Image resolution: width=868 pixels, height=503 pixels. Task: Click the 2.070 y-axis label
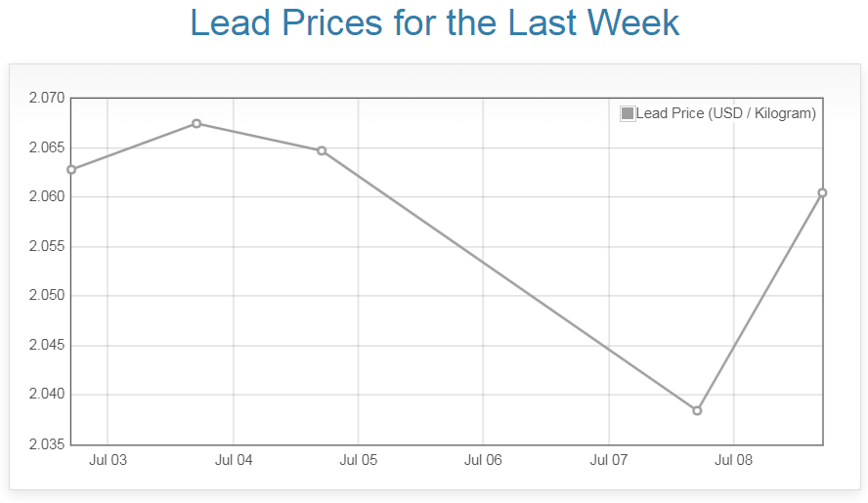coord(47,98)
